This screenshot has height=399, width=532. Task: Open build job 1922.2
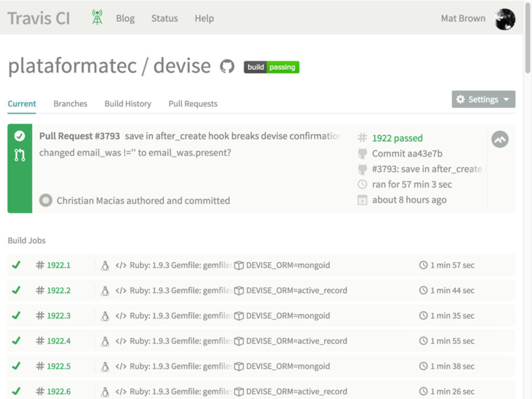[59, 290]
